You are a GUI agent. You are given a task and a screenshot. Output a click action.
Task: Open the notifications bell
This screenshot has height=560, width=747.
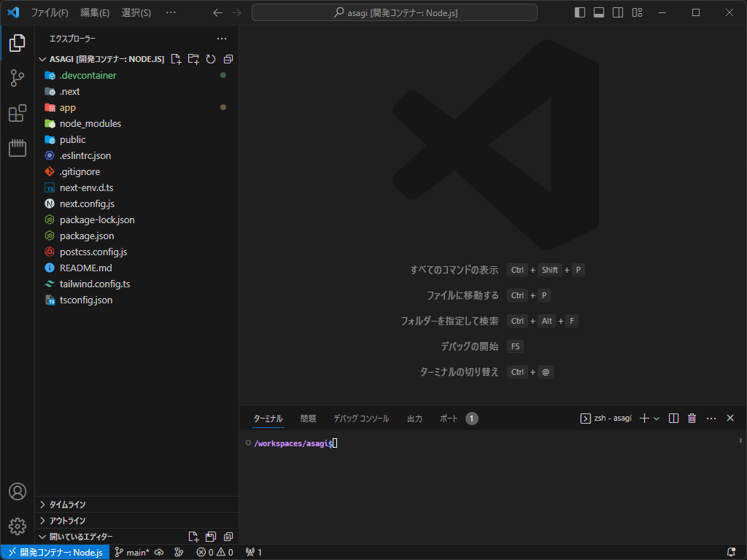point(731,553)
